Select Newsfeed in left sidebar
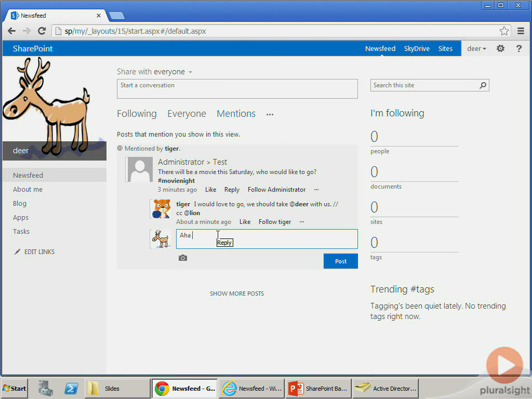 (54, 175)
